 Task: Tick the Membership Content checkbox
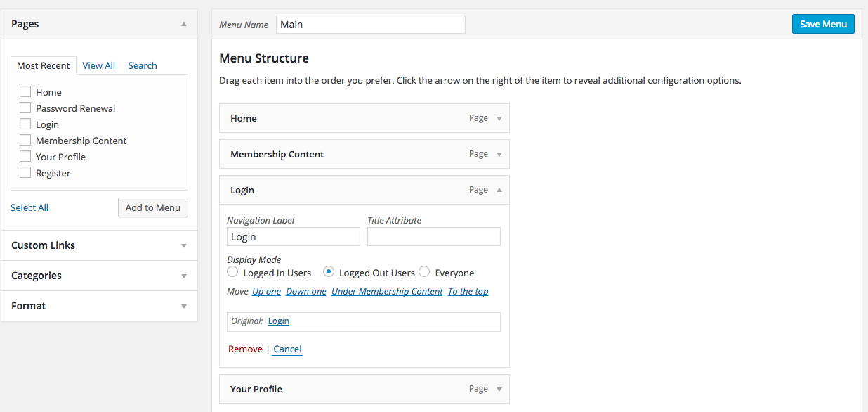(25, 141)
